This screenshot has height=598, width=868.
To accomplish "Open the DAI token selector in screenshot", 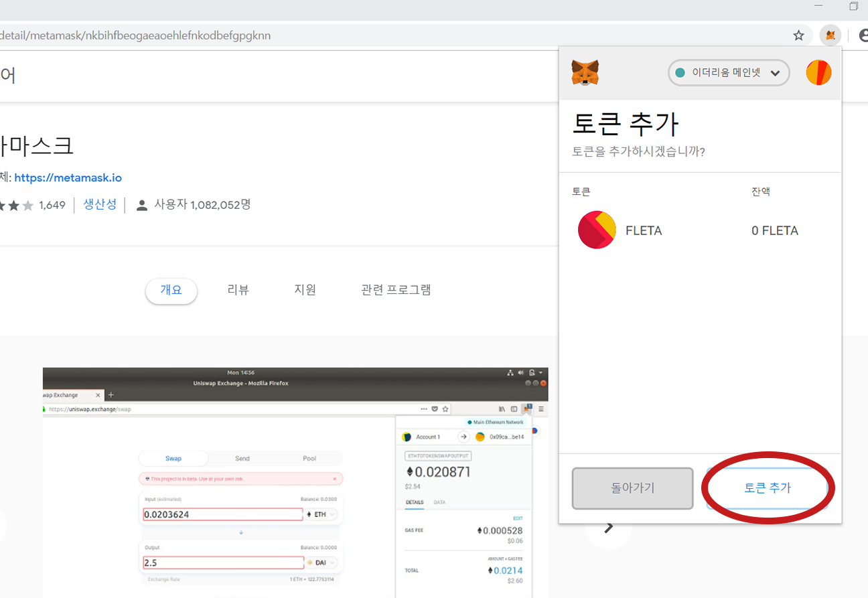I will click(x=320, y=563).
